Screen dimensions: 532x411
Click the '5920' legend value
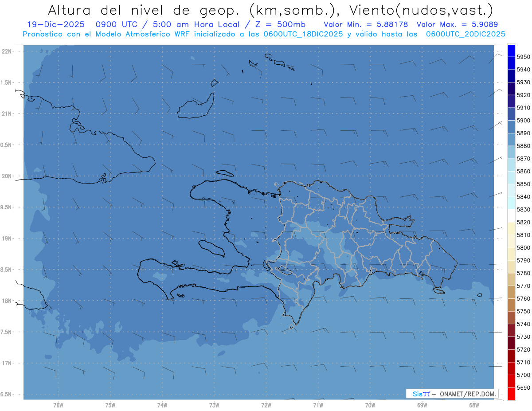click(x=523, y=95)
